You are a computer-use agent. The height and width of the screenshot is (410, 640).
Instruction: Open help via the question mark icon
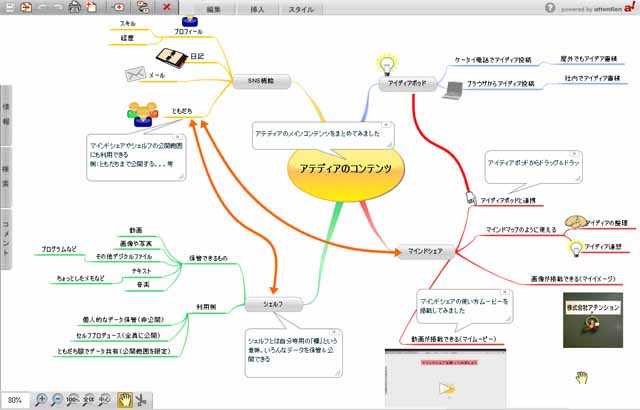550,7
